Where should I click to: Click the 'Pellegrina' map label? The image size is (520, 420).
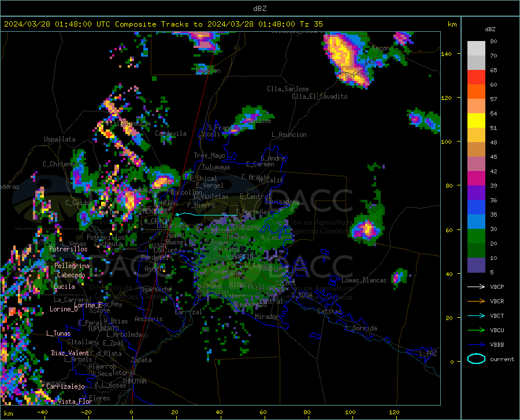[x=72, y=266]
